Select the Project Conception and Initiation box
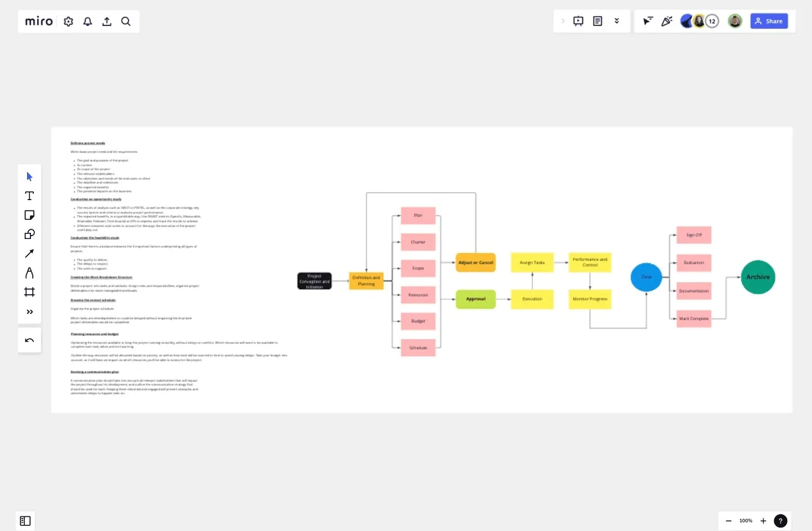This screenshot has height=531, width=812. coord(315,281)
